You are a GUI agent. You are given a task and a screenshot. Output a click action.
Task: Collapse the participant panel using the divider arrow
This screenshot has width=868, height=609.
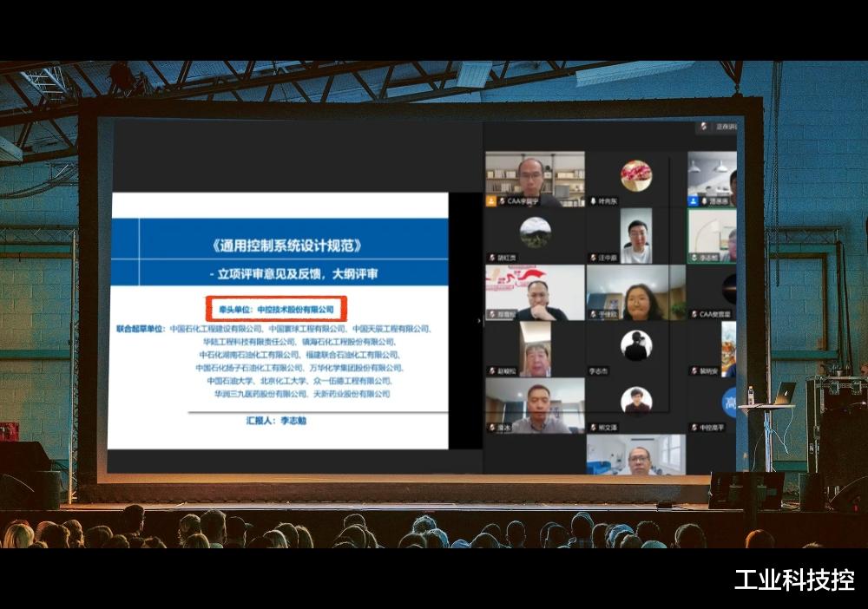click(x=479, y=320)
